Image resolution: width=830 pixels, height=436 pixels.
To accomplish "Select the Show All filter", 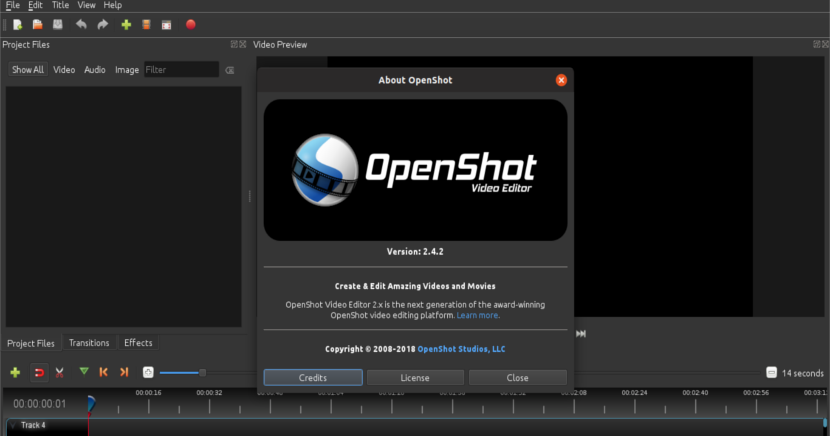I will click(28, 70).
